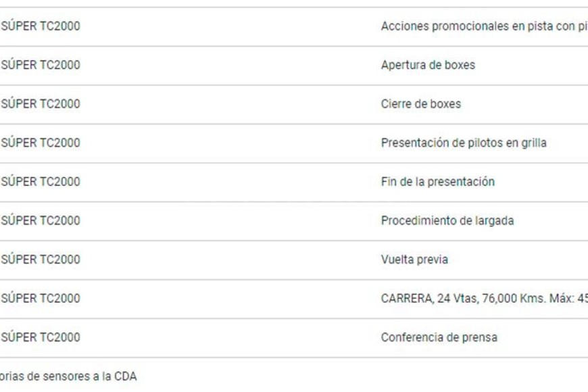Click the 'Cierre de boxes' activity
588x392 pixels.
coord(420,104)
